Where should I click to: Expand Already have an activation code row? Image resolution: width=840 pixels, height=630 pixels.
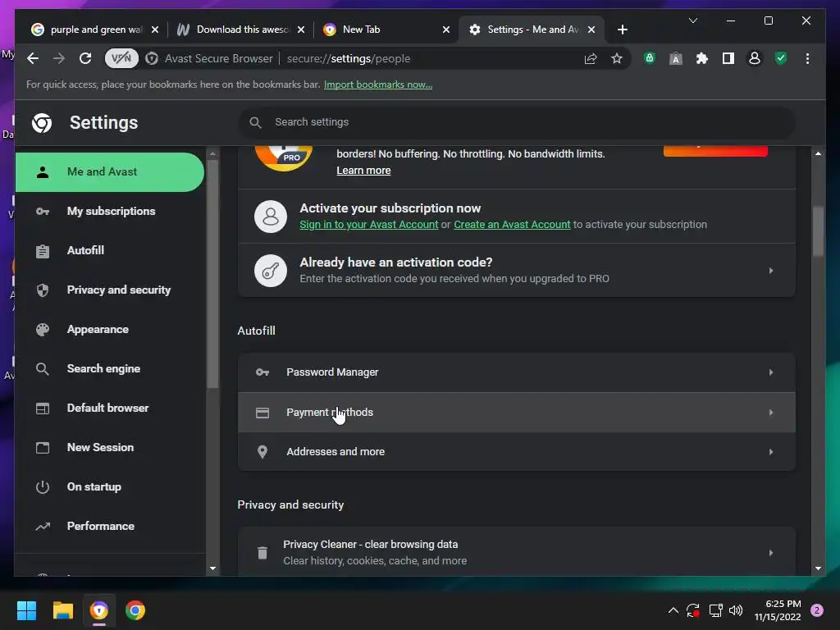770,271
